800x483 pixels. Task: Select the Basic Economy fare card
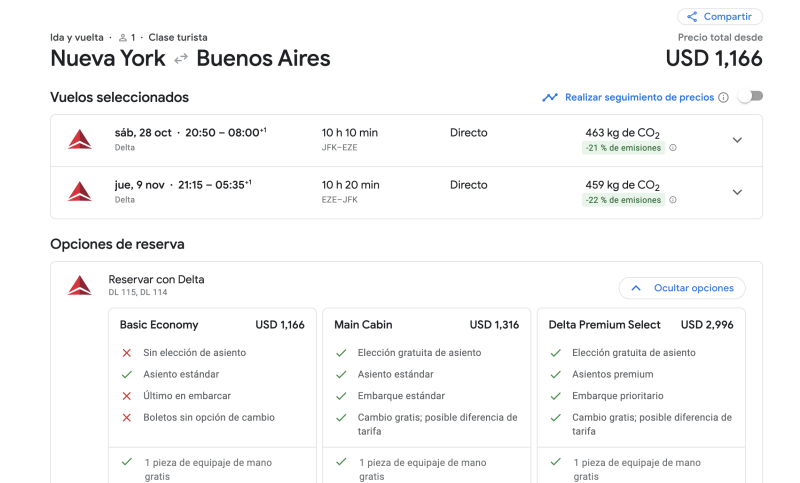point(212,395)
